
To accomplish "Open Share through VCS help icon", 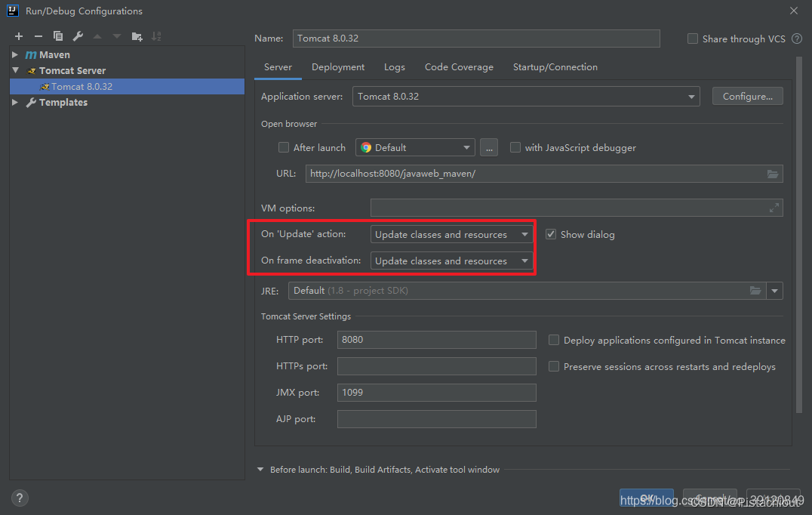I will 797,39.
